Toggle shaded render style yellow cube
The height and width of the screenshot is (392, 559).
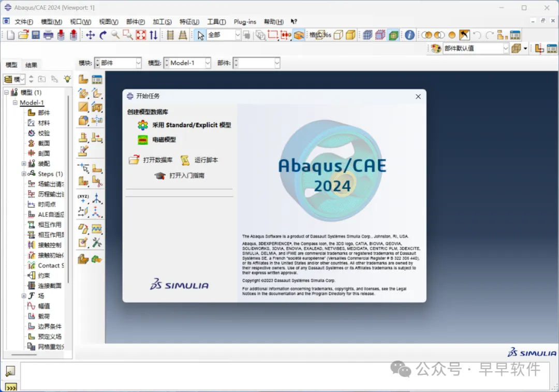(351, 35)
